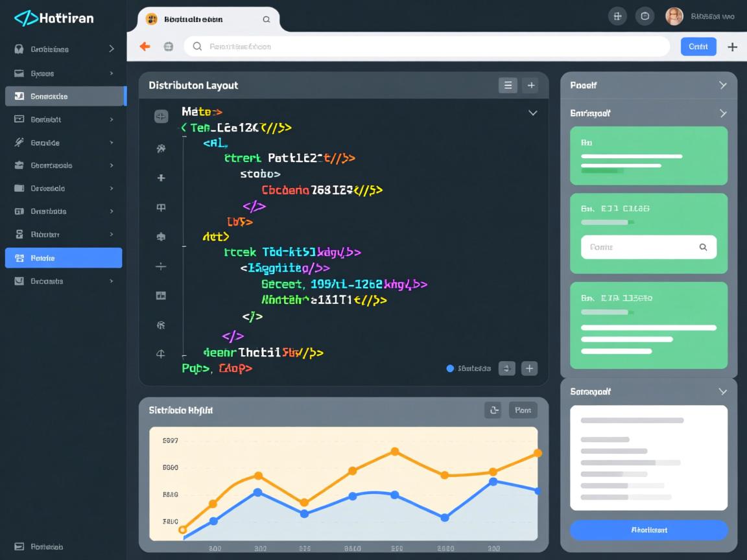Image resolution: width=747 pixels, height=560 pixels.
Task: Click the plus icon in Distribution Layout header
Action: 530,85
